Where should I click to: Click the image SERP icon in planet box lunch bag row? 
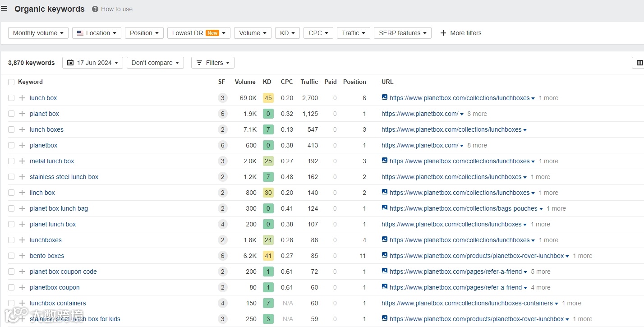pyautogui.click(x=385, y=207)
